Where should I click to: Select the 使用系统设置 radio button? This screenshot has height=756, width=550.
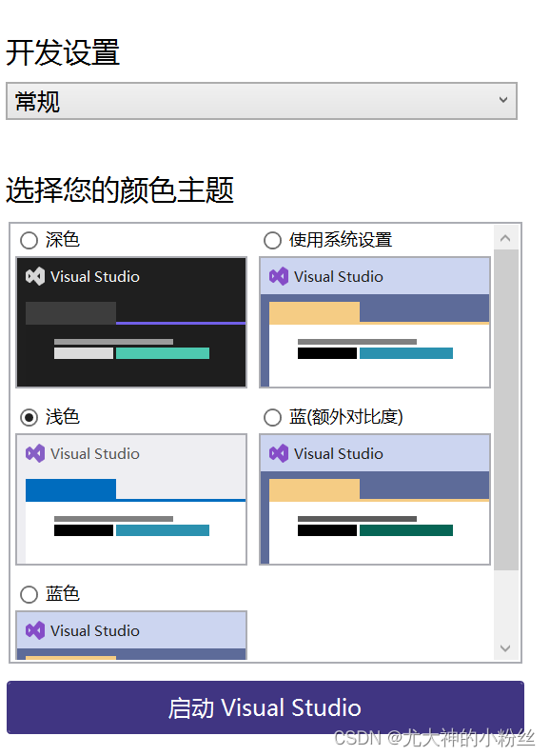(272, 240)
